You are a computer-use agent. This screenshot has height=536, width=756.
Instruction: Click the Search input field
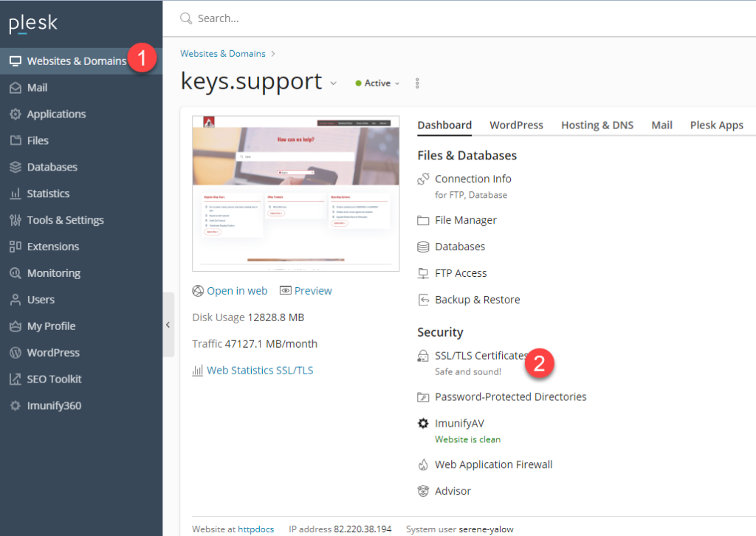pyautogui.click(x=443, y=18)
